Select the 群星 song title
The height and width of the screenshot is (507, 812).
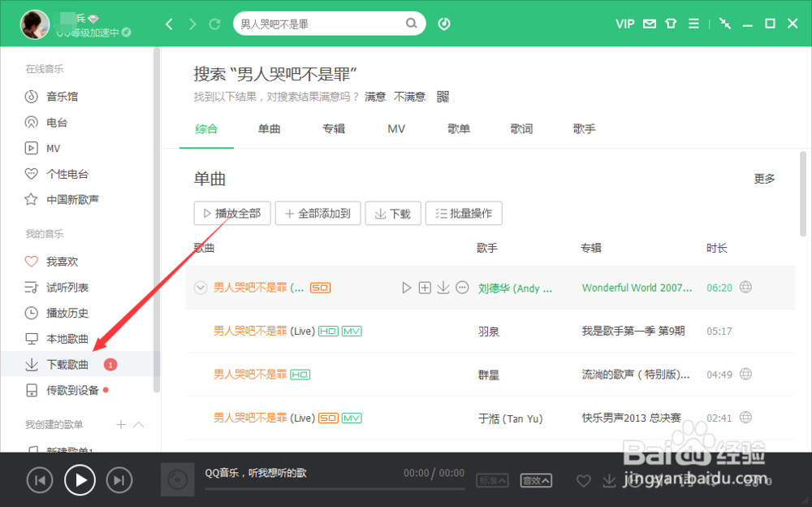(x=250, y=375)
